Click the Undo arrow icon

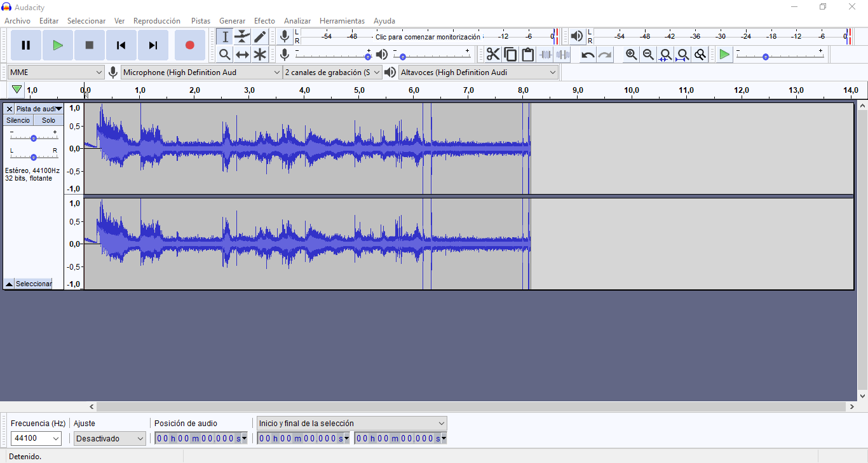(588, 55)
